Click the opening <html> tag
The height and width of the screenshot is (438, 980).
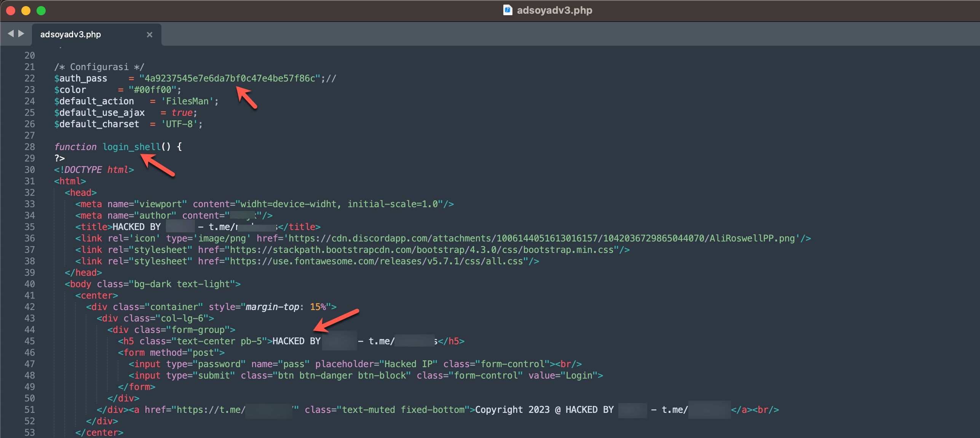[70, 181]
